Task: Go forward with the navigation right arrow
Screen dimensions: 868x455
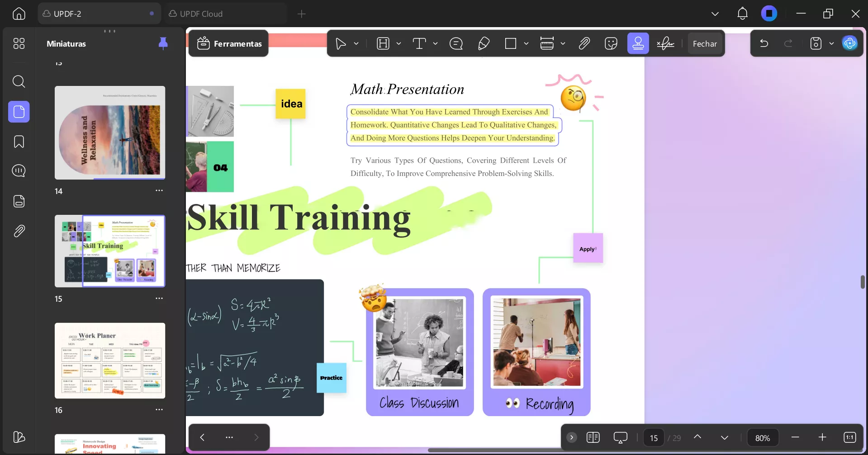Action: click(x=256, y=437)
